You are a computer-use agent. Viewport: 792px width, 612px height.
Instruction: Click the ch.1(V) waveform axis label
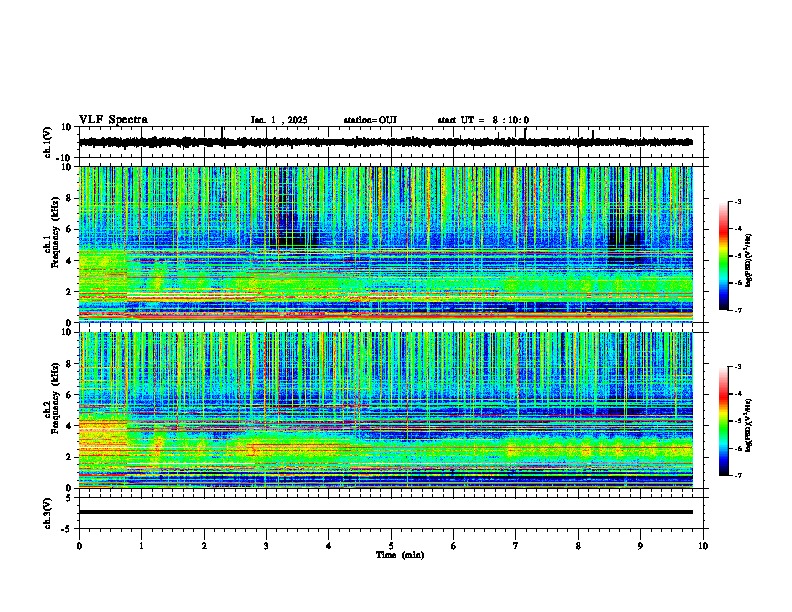[x=48, y=142]
